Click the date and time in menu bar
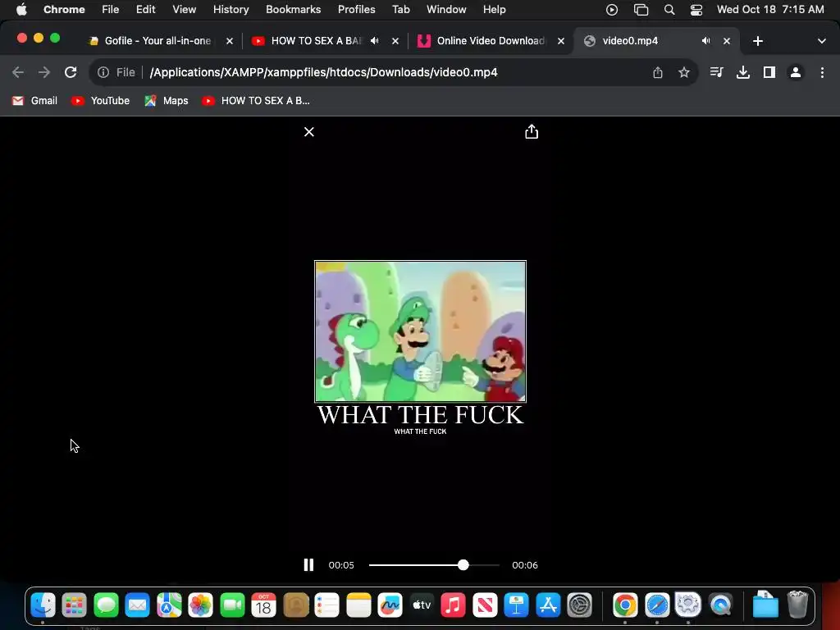 click(x=770, y=10)
